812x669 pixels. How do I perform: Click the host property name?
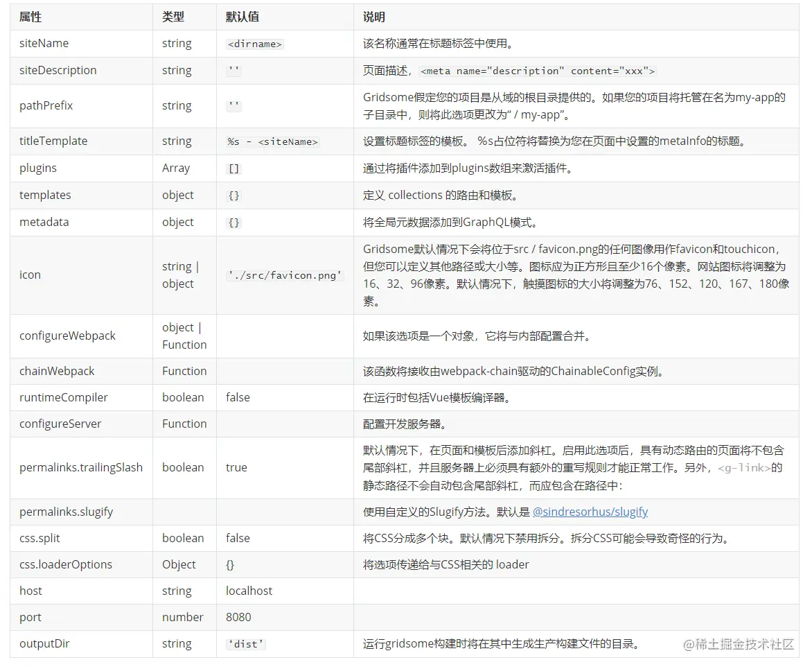pyautogui.click(x=30, y=591)
